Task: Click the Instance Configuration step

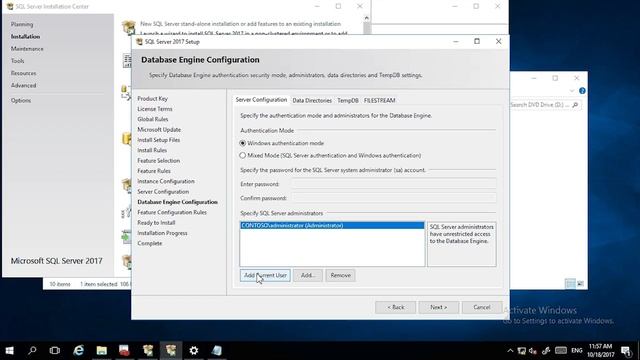Action: [x=166, y=181]
